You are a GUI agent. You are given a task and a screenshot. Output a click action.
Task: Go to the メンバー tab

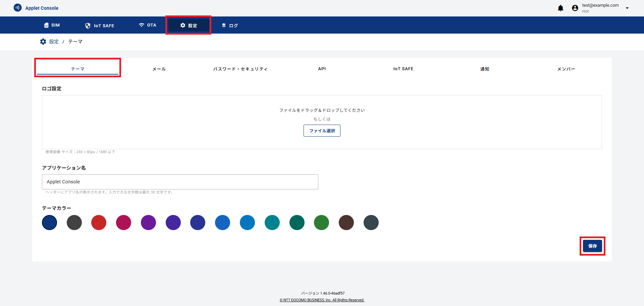(x=566, y=69)
